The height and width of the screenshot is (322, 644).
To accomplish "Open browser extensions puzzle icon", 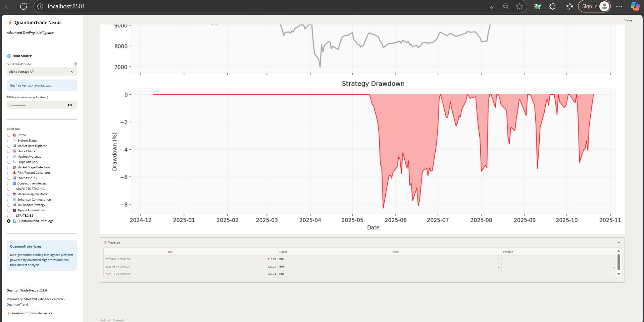I will 553,6.
